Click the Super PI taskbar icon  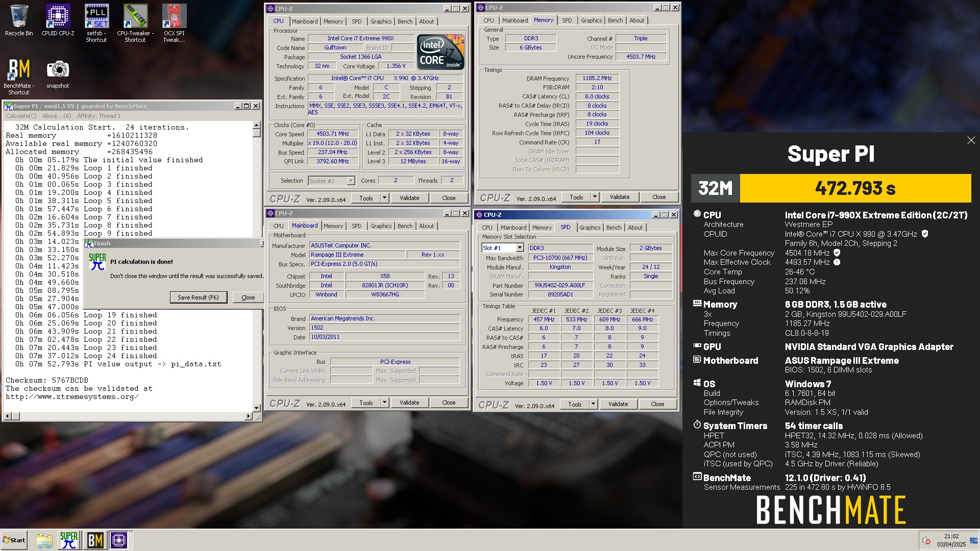(69, 540)
